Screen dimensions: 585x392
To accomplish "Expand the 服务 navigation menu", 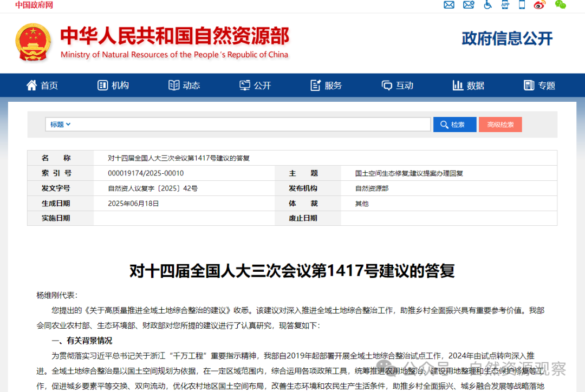I will pyautogui.click(x=326, y=85).
